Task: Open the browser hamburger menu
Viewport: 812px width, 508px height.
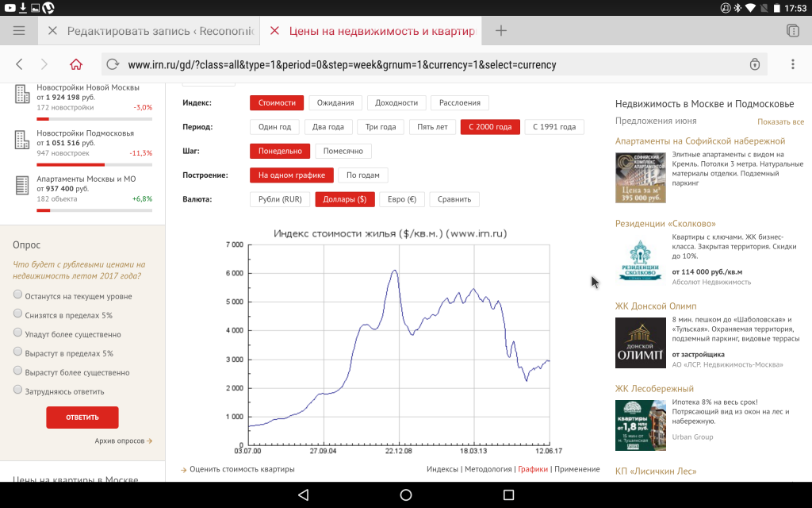Action: point(19,31)
